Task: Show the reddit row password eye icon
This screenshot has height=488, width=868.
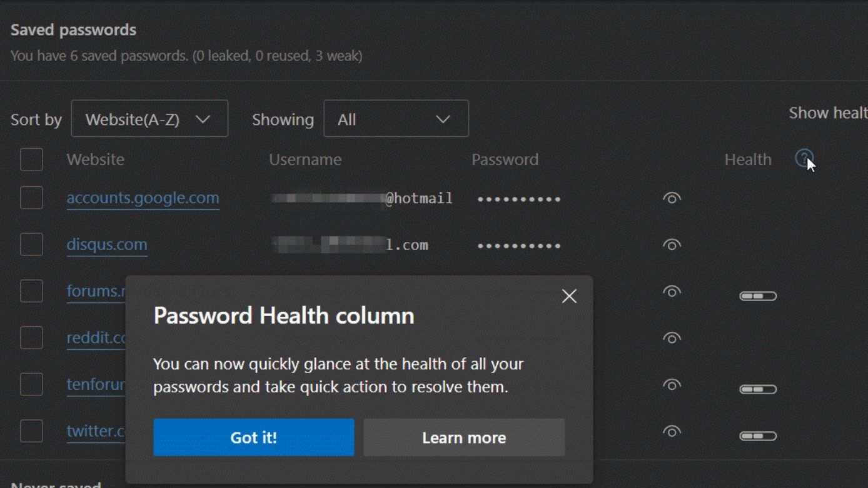Action: (x=672, y=338)
